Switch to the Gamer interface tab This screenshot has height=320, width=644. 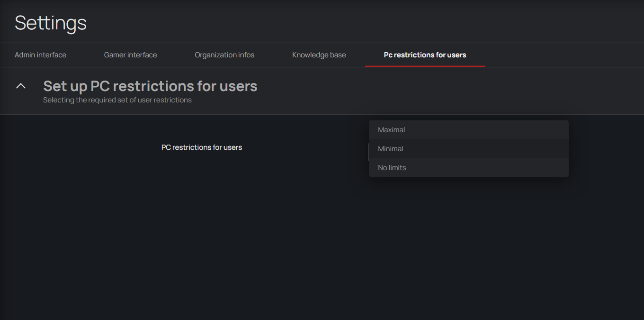[x=130, y=55]
